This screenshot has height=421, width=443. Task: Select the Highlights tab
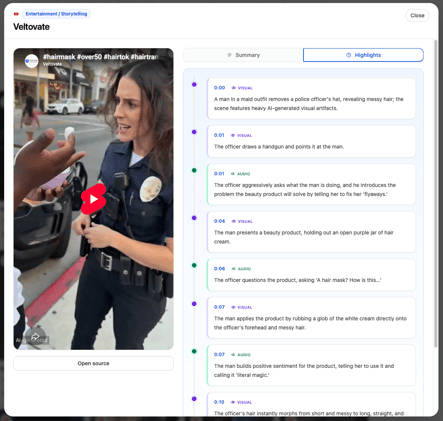pyautogui.click(x=363, y=55)
